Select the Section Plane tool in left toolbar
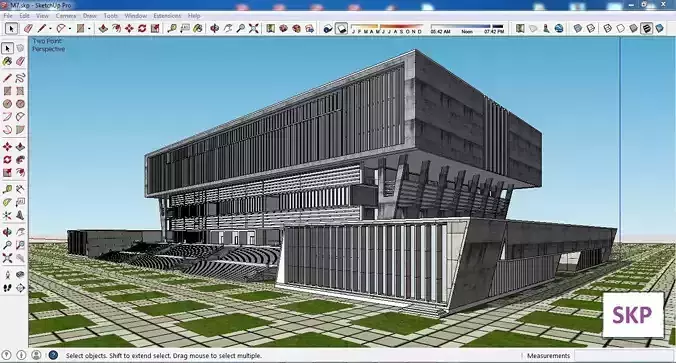The height and width of the screenshot is (363, 676). 20,288
